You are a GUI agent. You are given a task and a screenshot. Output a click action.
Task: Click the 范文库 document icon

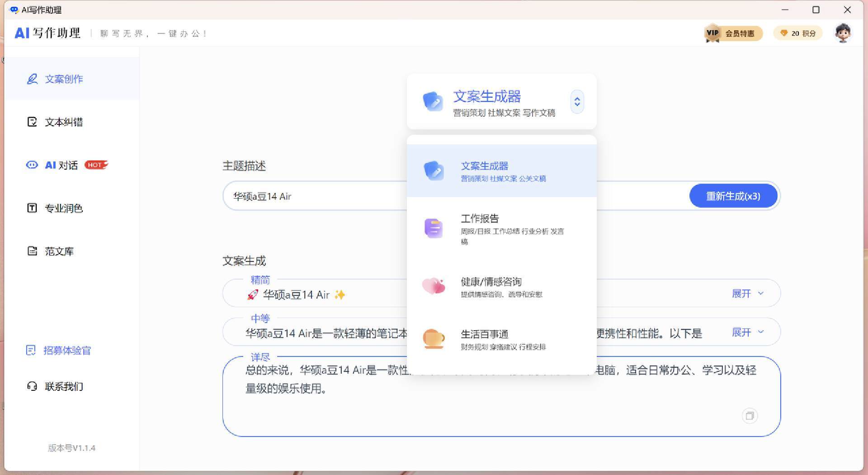[32, 251]
